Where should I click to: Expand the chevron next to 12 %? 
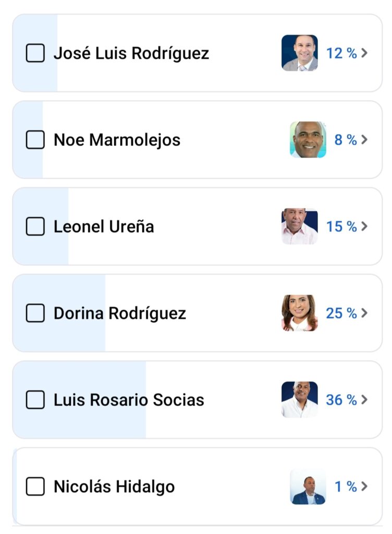click(364, 53)
